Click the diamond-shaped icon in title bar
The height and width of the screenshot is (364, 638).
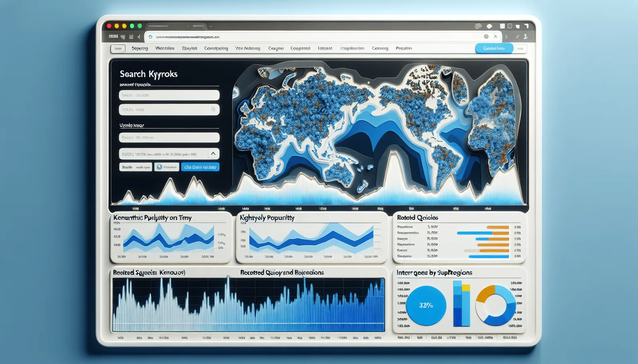point(489,26)
